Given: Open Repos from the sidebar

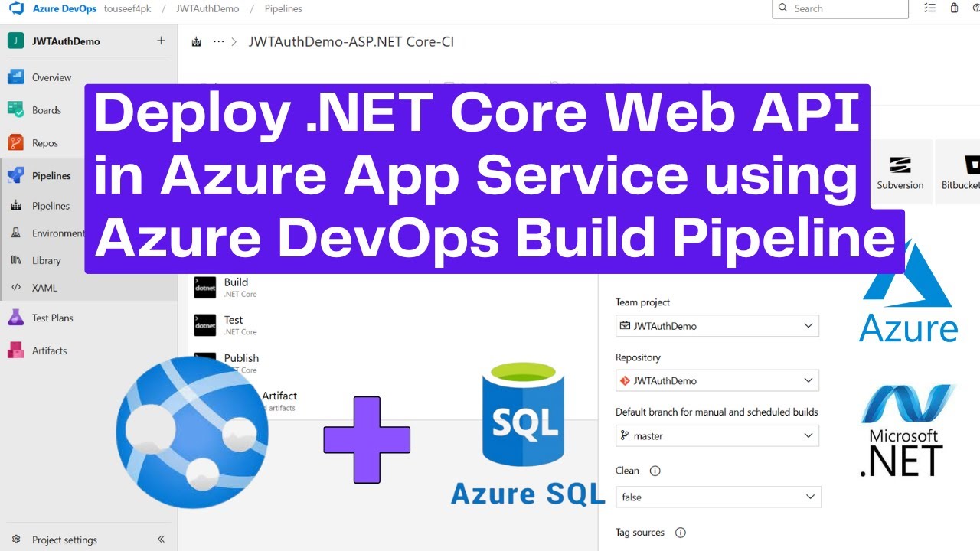Looking at the screenshot, I should click(44, 142).
